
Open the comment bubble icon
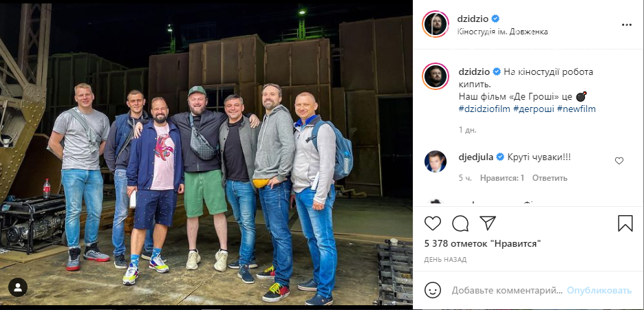coord(460,223)
